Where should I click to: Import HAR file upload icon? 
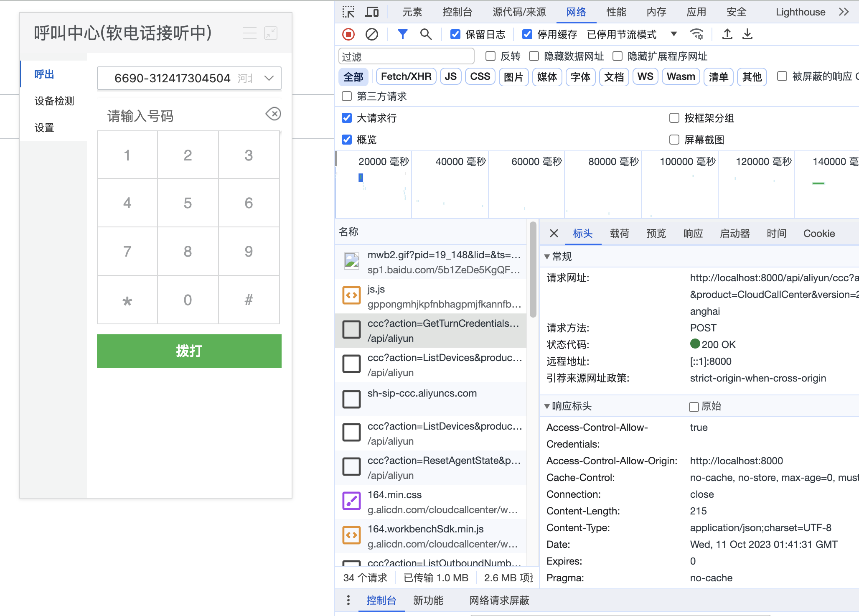(x=727, y=34)
